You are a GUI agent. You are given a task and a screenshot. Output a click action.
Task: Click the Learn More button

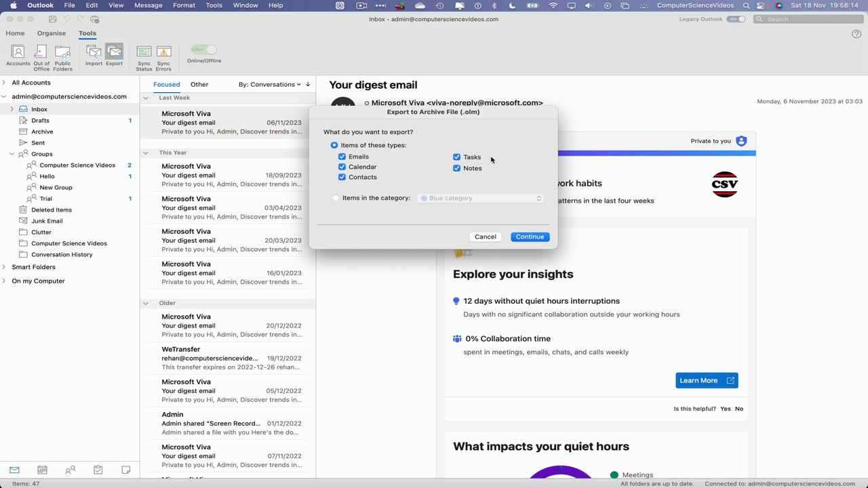[x=707, y=380]
